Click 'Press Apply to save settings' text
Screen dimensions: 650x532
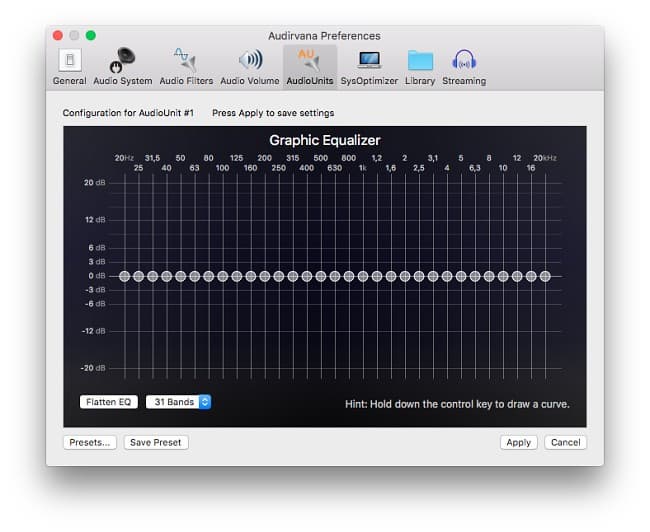(x=273, y=113)
